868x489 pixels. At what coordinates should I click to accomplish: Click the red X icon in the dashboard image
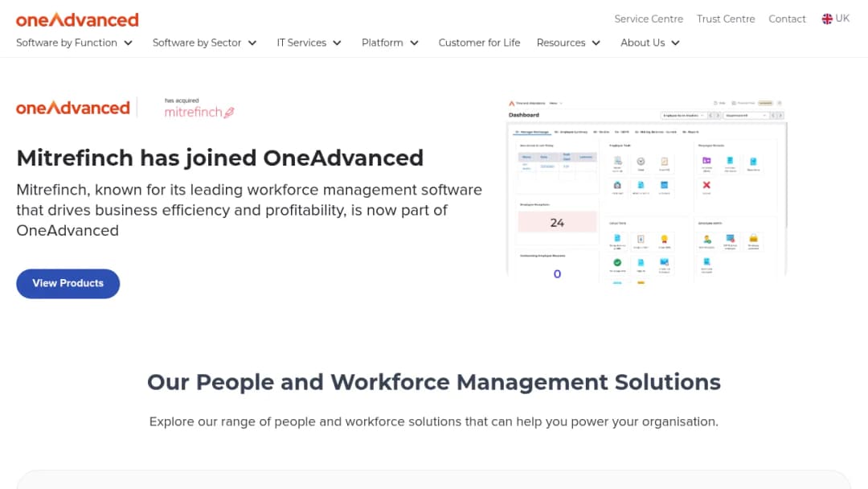(x=706, y=185)
